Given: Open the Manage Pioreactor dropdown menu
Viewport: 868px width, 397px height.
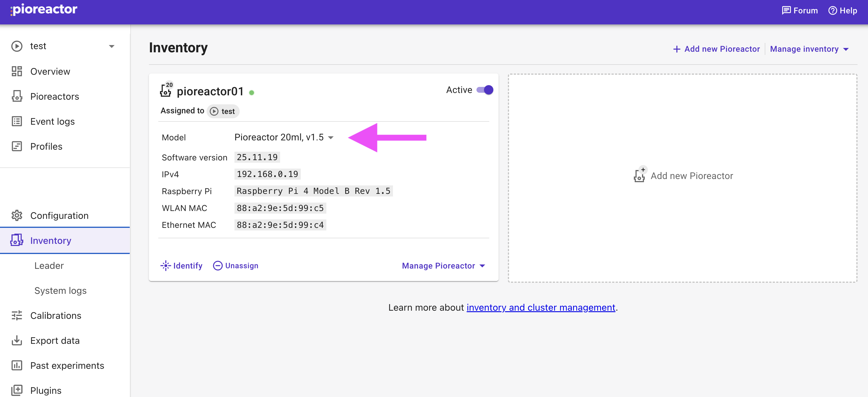Looking at the screenshot, I should pos(443,266).
